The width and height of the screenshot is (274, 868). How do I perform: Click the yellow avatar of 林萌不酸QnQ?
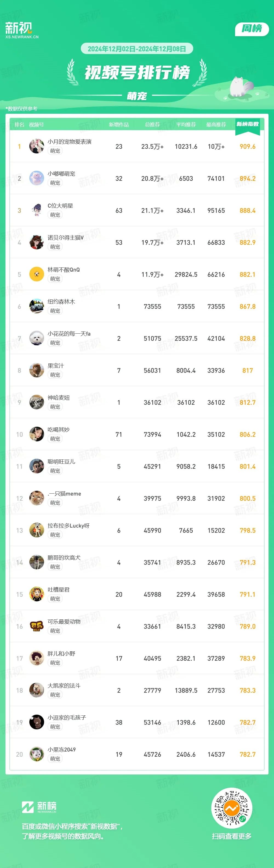click(36, 274)
